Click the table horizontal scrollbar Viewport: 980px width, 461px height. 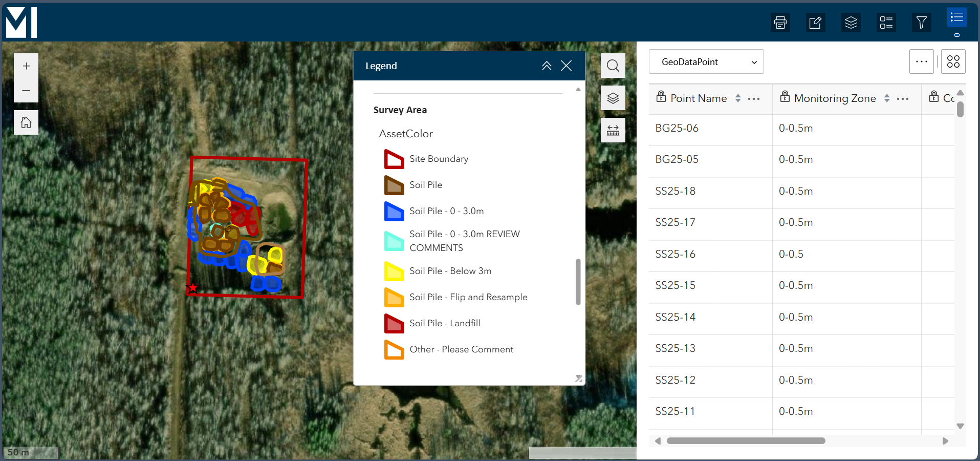pos(746,441)
